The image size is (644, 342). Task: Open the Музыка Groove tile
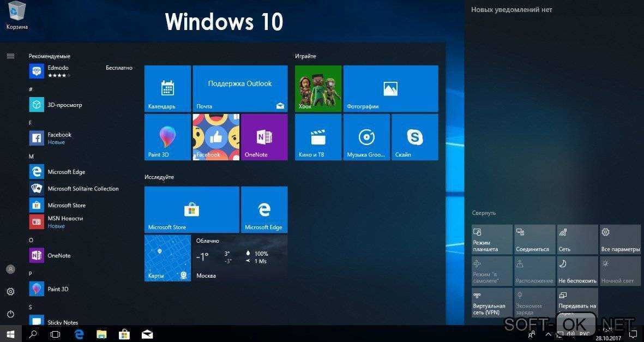point(366,137)
